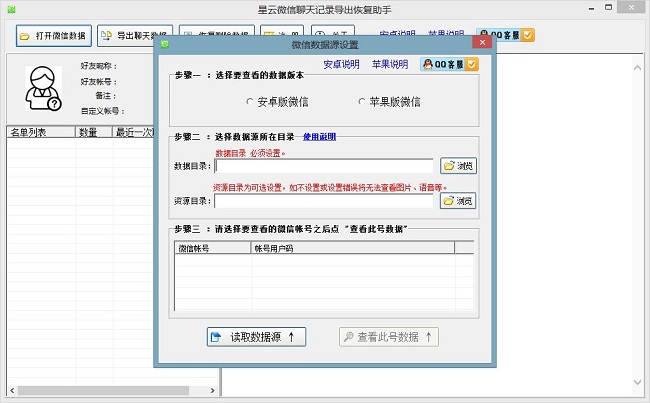Close the 微信数据源设置 dialog
The image size is (650, 403).
483,44
